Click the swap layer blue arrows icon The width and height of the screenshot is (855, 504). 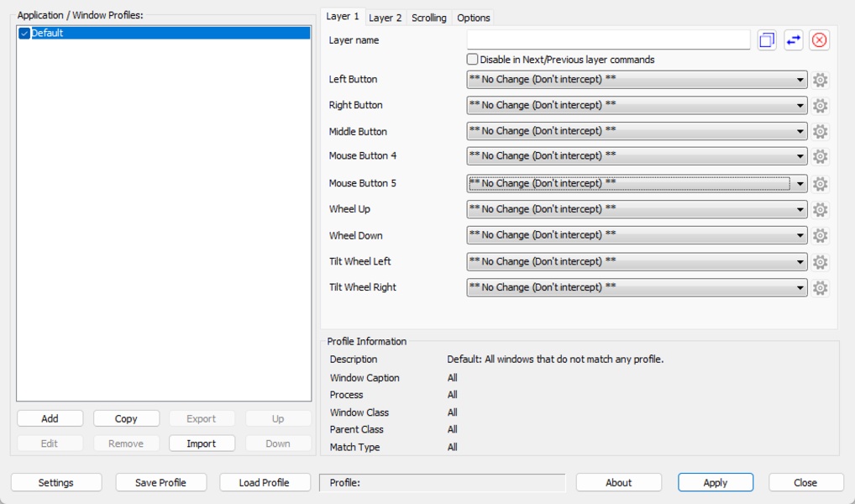click(x=794, y=40)
